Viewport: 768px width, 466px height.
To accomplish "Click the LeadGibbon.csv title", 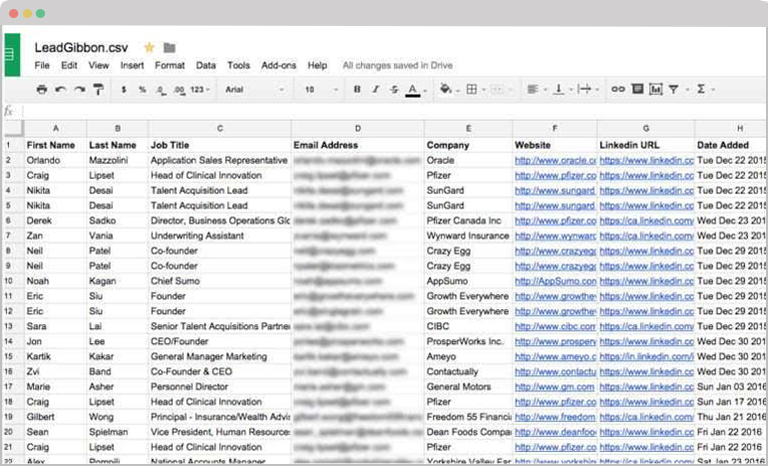I will 81,48.
